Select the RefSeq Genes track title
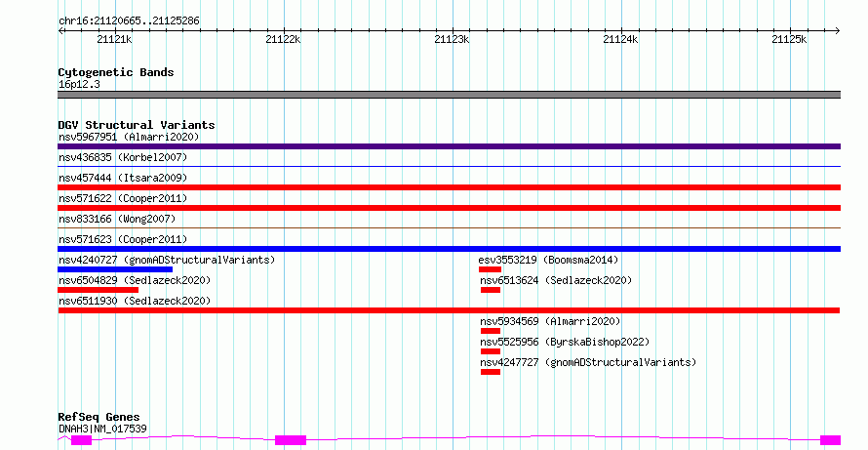The width and height of the screenshot is (868, 450). click(x=99, y=417)
